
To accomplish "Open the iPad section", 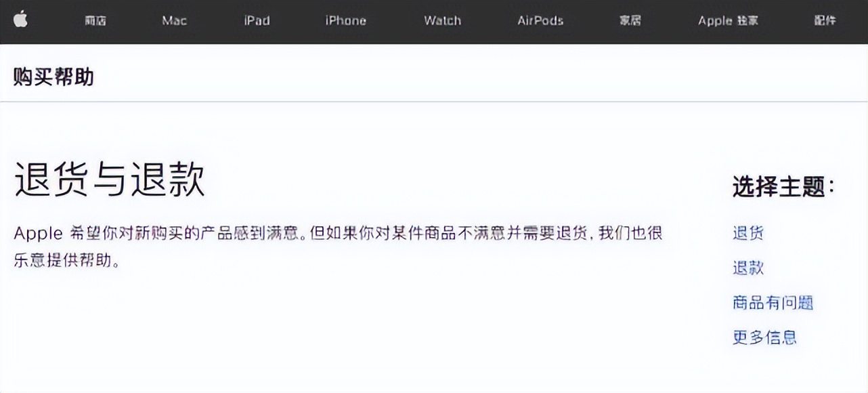I will click(x=257, y=20).
